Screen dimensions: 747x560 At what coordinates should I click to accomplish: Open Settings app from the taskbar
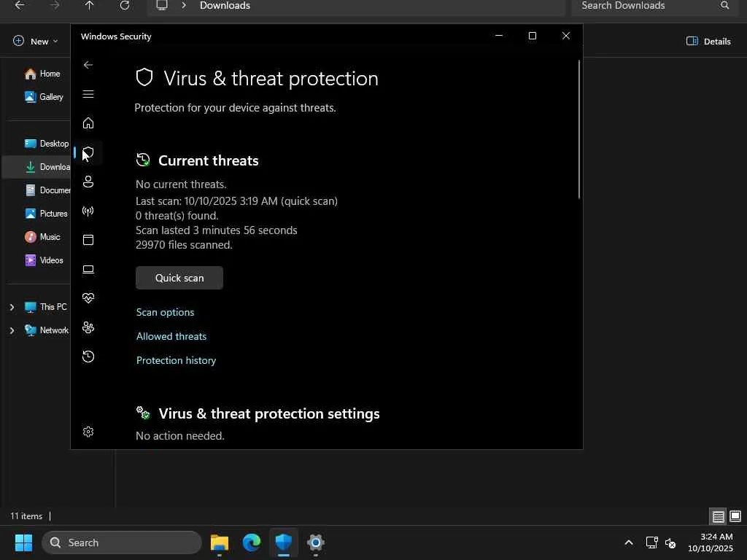point(315,542)
